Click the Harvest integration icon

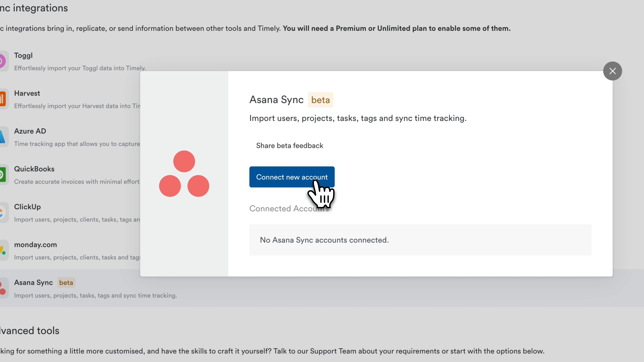[x=3, y=99]
